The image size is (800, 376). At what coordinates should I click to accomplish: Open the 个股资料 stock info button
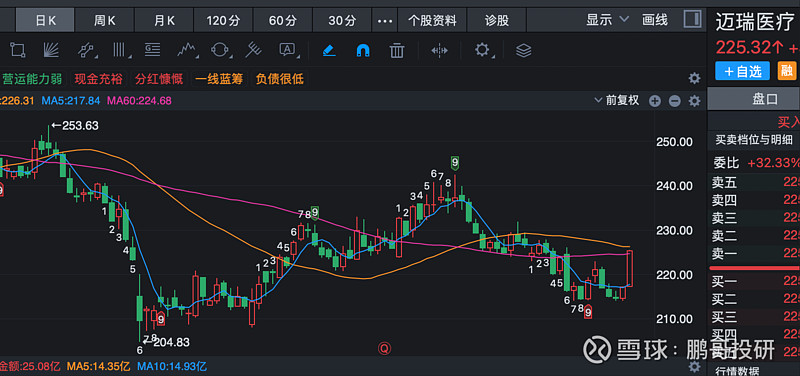pyautogui.click(x=432, y=21)
